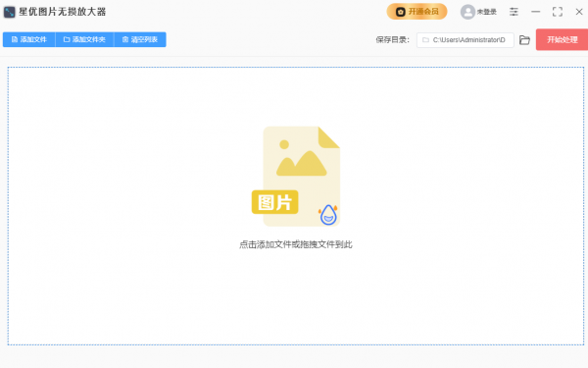Clear the list with 清空列表
Screen dimensions: 588x368
point(140,39)
